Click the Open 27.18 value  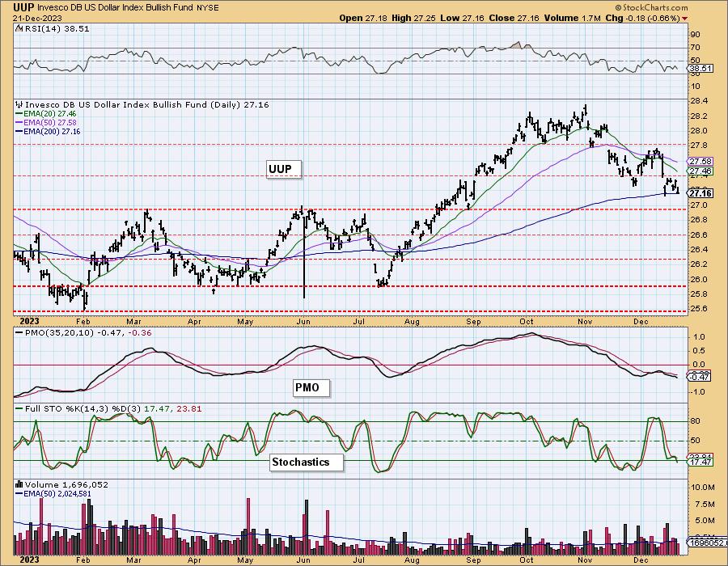coord(362,18)
